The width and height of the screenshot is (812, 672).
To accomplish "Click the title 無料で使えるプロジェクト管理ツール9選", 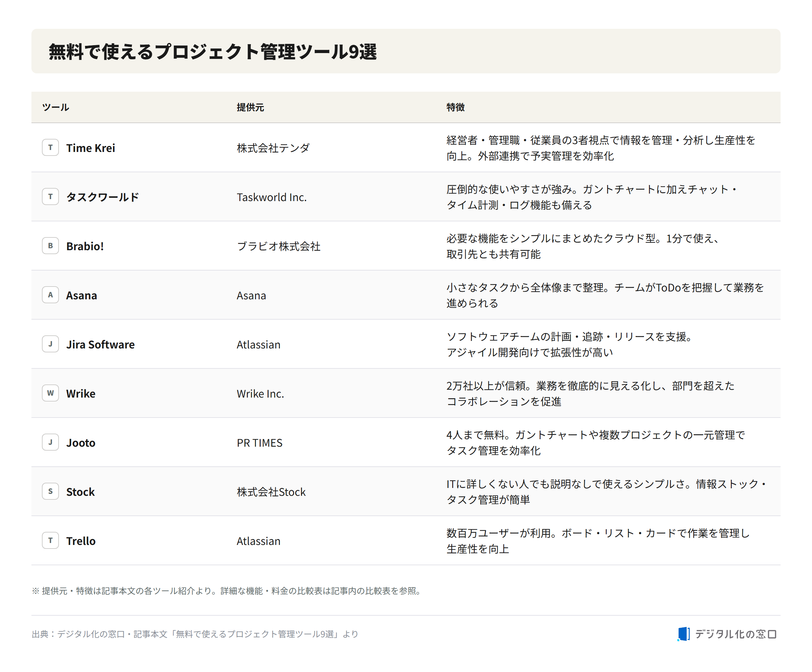I will [213, 51].
